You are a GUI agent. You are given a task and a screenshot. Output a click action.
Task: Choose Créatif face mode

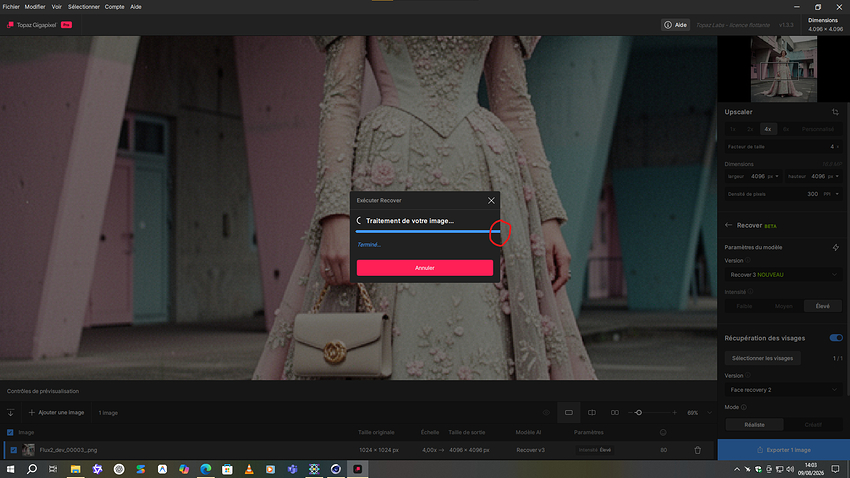point(813,425)
